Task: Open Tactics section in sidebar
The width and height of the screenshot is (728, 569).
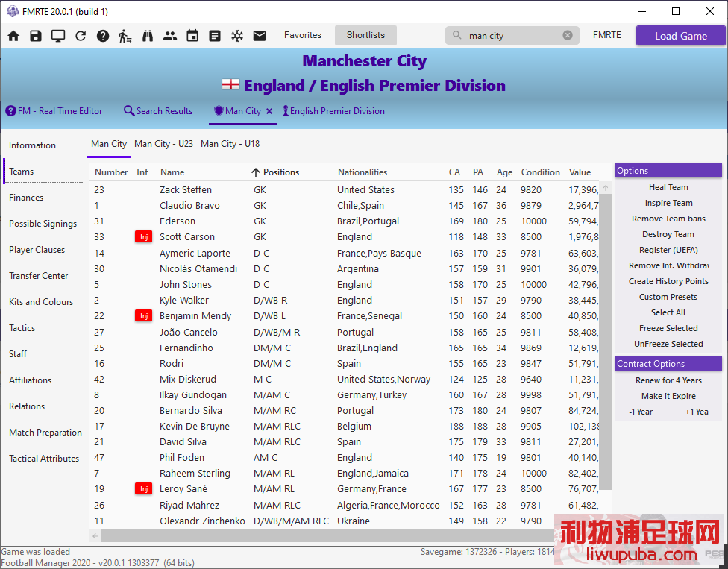Action: tap(22, 328)
